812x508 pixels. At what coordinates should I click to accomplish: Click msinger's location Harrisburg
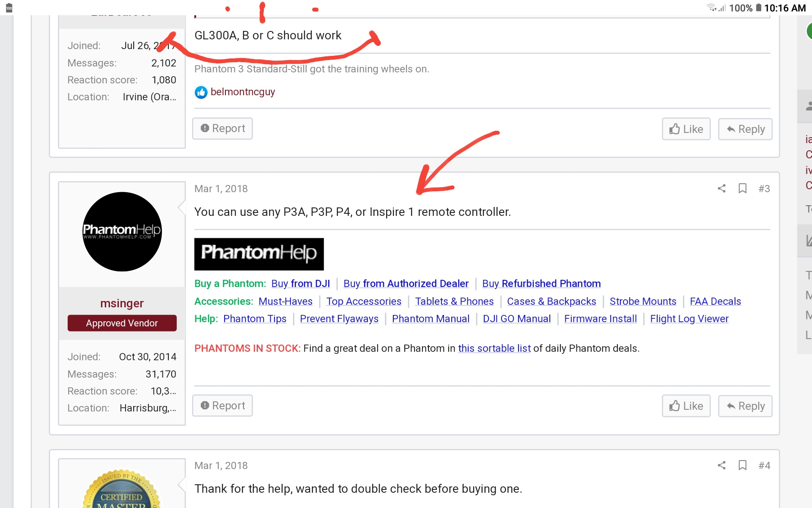(148, 408)
